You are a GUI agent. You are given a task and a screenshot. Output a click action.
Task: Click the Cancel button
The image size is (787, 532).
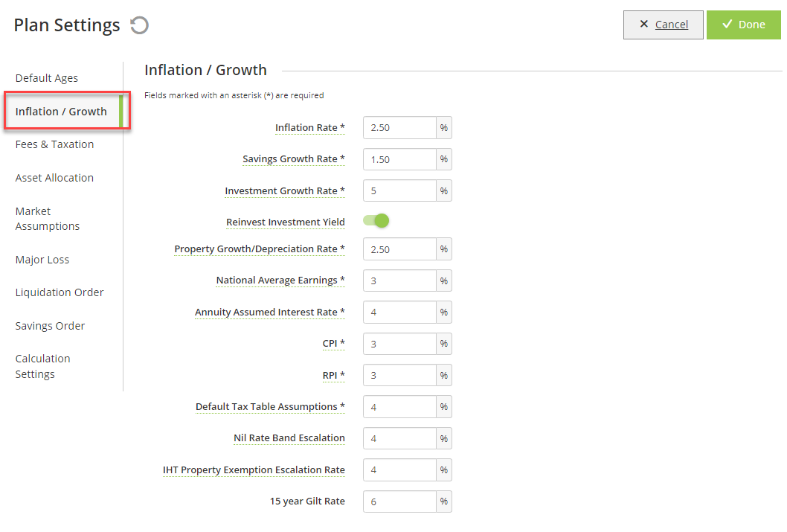[663, 25]
